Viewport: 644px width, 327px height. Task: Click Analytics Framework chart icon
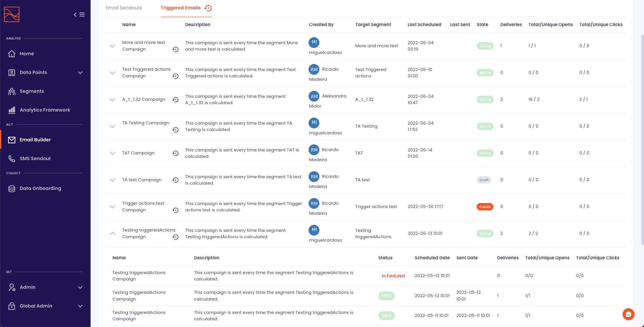tap(12, 110)
